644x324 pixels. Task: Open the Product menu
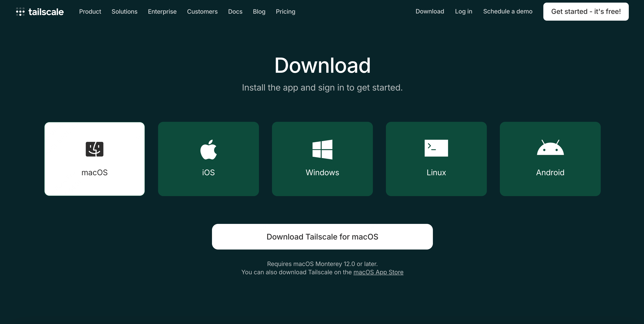90,12
